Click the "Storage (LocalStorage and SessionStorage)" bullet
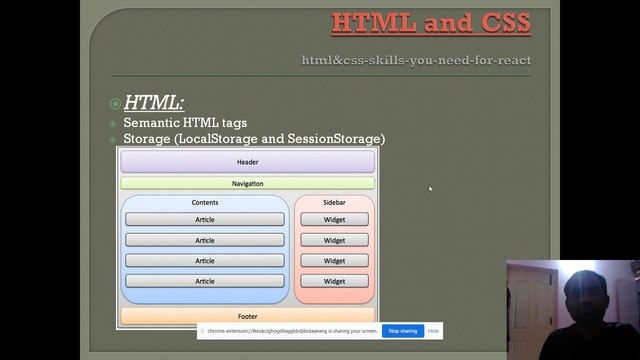 pos(254,139)
